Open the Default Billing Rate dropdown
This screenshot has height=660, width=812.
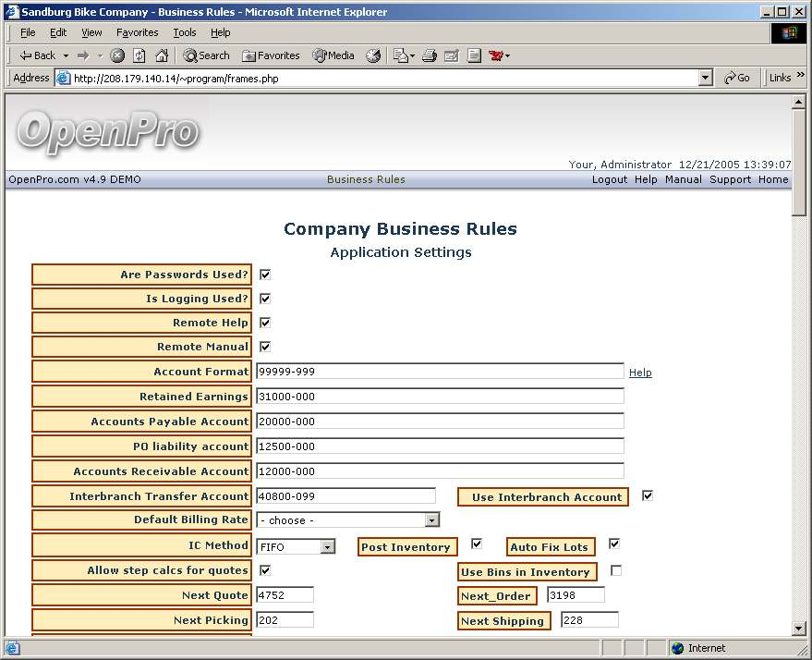click(x=431, y=520)
